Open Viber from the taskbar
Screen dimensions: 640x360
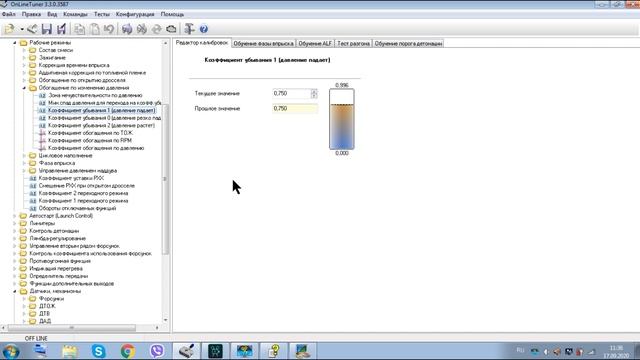click(157, 351)
